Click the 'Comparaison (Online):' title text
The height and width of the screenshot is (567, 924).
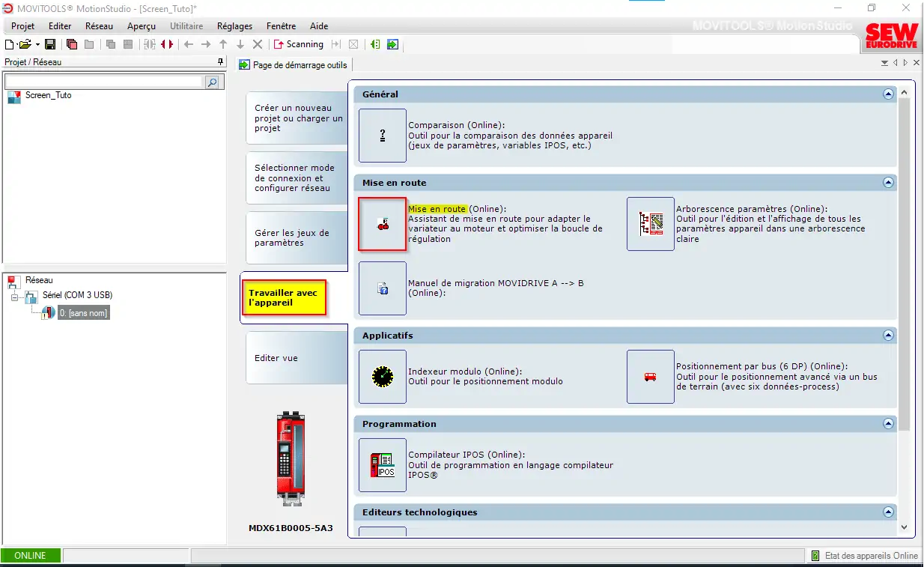point(457,126)
